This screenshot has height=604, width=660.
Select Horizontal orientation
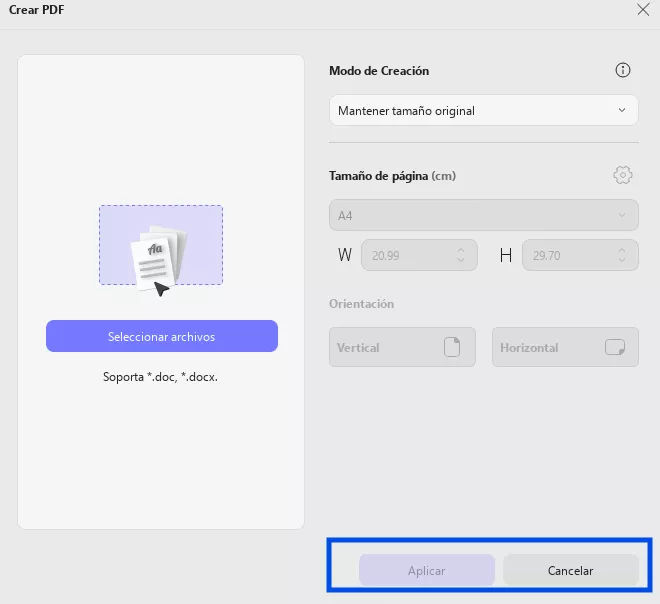[564, 347]
